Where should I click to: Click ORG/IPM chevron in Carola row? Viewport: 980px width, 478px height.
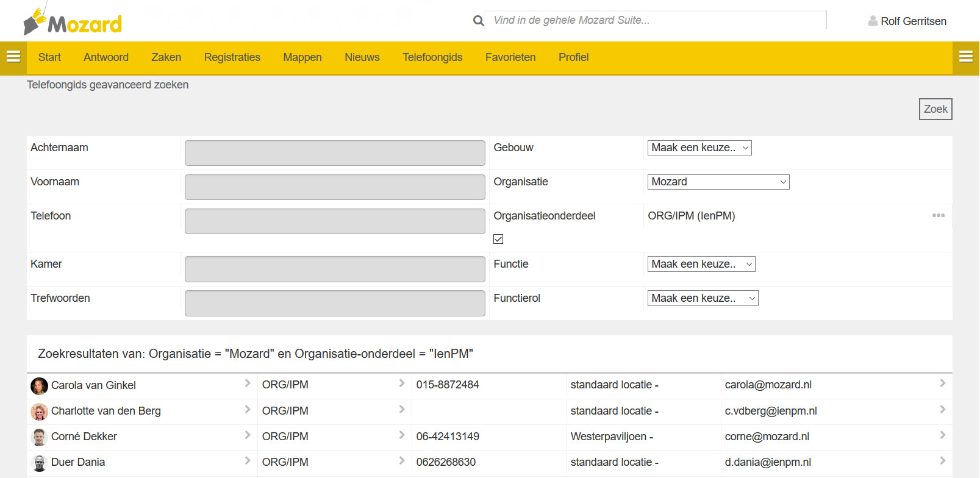coord(402,383)
